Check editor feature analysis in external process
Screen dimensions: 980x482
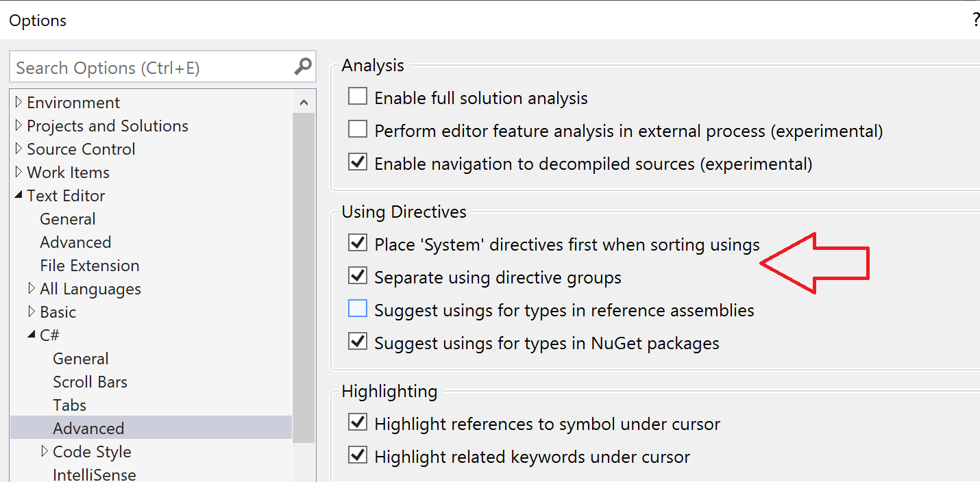[356, 130]
